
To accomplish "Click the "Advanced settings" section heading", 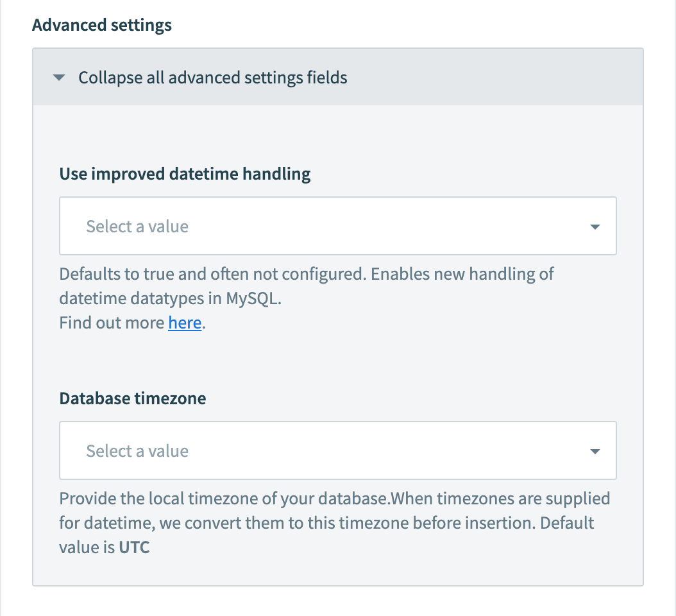I will point(102,25).
